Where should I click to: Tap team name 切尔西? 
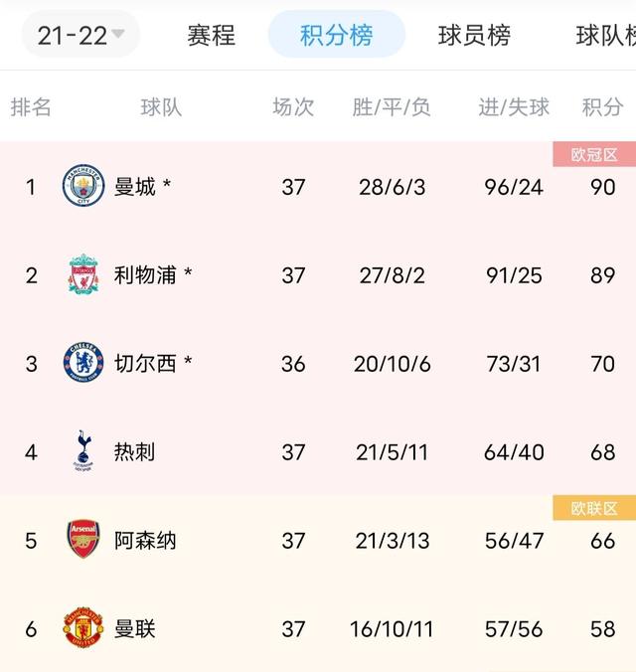145,364
